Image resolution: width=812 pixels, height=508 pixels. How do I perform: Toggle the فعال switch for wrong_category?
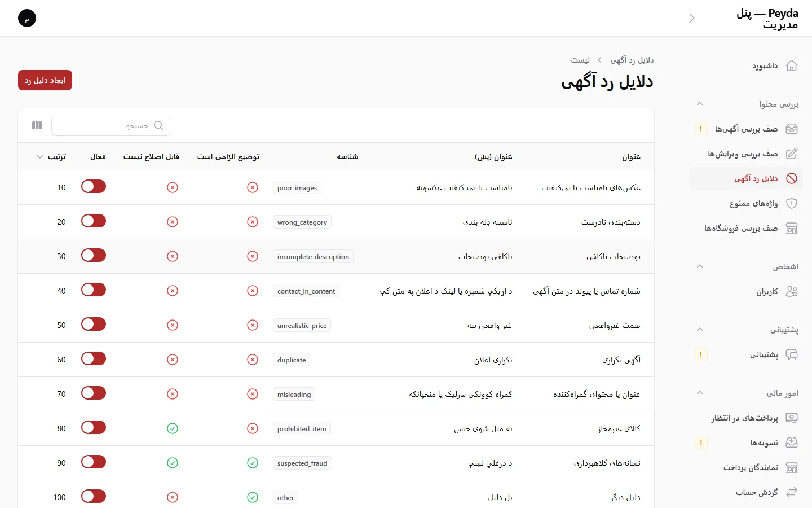pyautogui.click(x=94, y=221)
